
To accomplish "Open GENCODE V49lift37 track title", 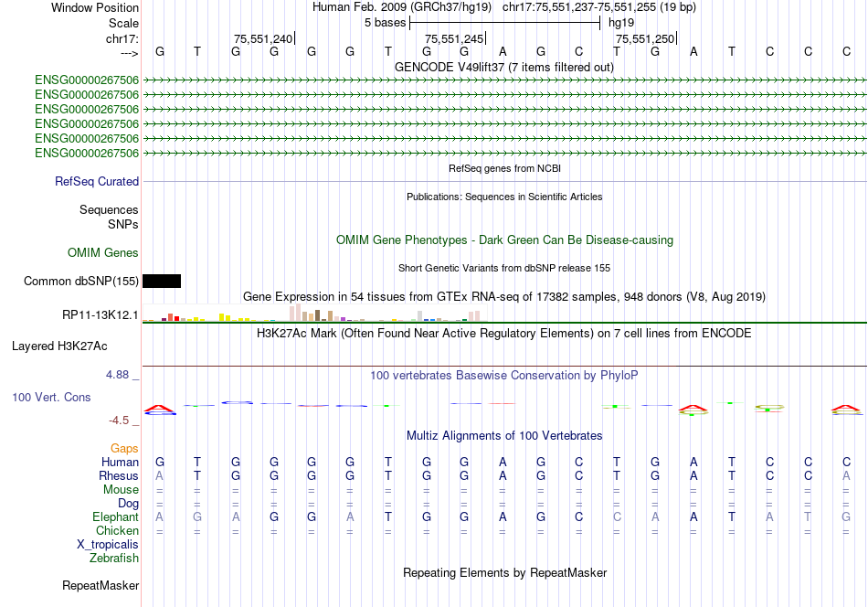I will 504,67.
